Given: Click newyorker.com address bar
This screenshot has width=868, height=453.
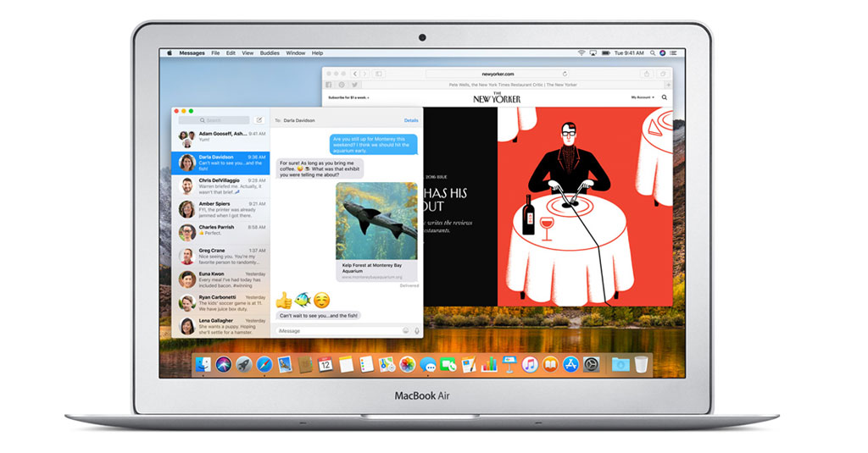Looking at the screenshot, I should point(498,74).
